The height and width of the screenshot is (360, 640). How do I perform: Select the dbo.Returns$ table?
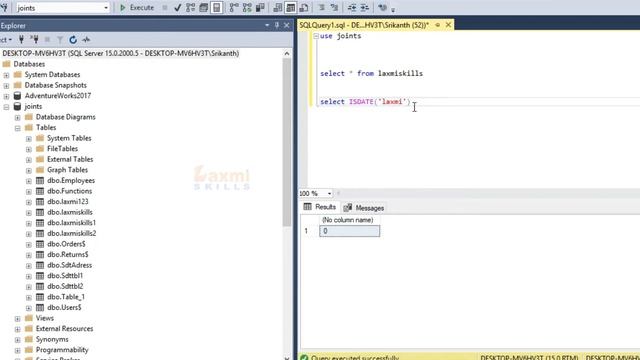tap(68, 255)
